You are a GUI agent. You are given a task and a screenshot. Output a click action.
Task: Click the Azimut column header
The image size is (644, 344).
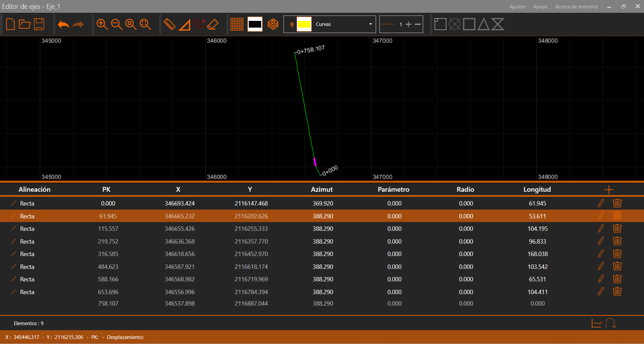[322, 189]
